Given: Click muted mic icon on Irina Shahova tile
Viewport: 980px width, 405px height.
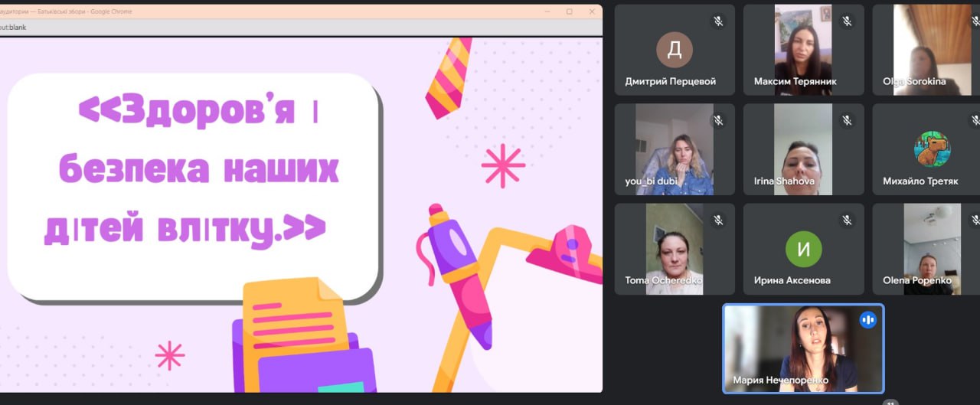Looking at the screenshot, I should pyautogui.click(x=847, y=121).
